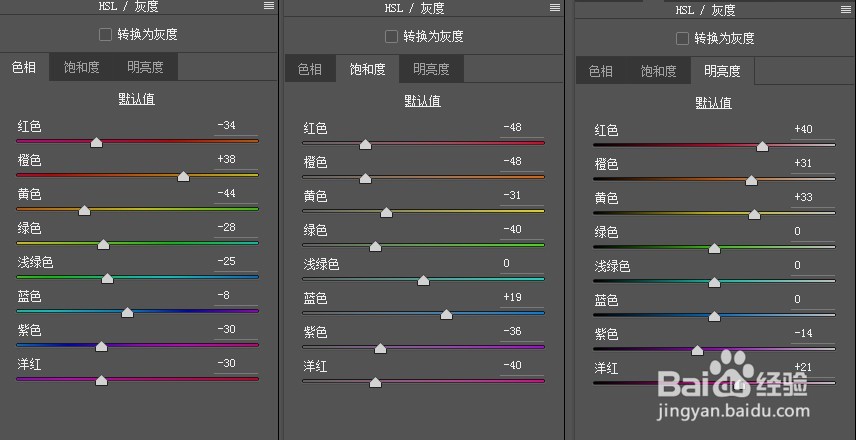
Task: Click the 蓝色 hue value field -8
Action: tap(235, 295)
